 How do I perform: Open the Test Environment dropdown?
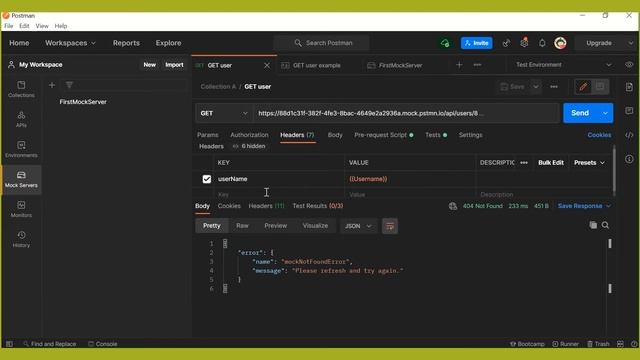(563, 65)
